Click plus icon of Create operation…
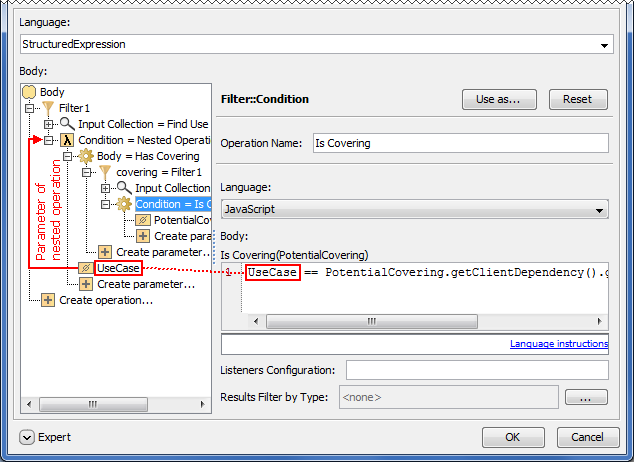The image size is (634, 462). pos(48,300)
